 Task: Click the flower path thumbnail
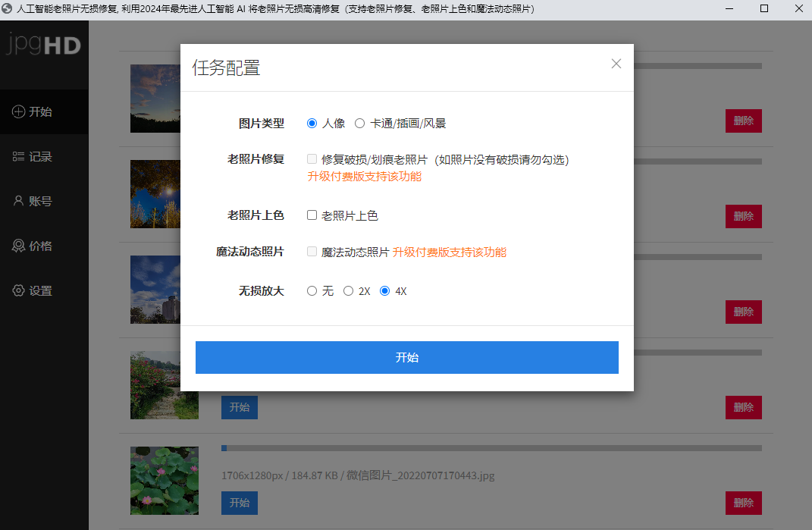[165, 385]
